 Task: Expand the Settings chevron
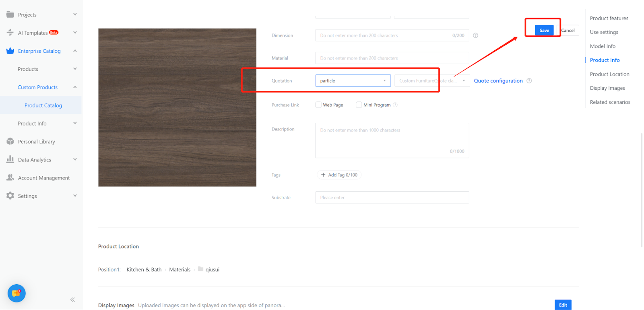point(75,196)
